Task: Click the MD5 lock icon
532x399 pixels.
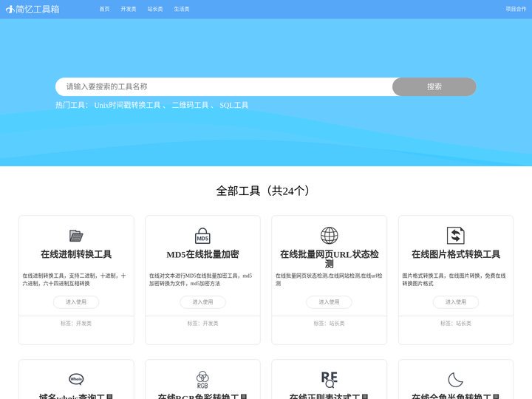Action: [202, 236]
